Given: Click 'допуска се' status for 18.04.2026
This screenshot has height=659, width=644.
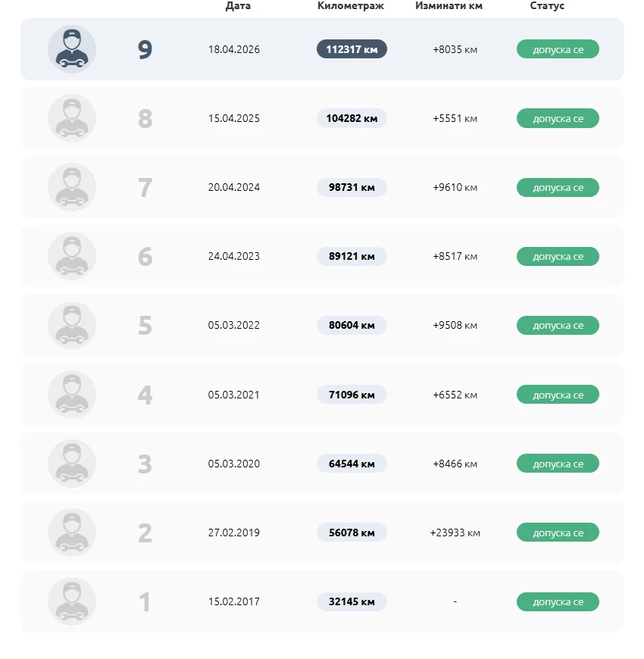Looking at the screenshot, I should point(558,49).
